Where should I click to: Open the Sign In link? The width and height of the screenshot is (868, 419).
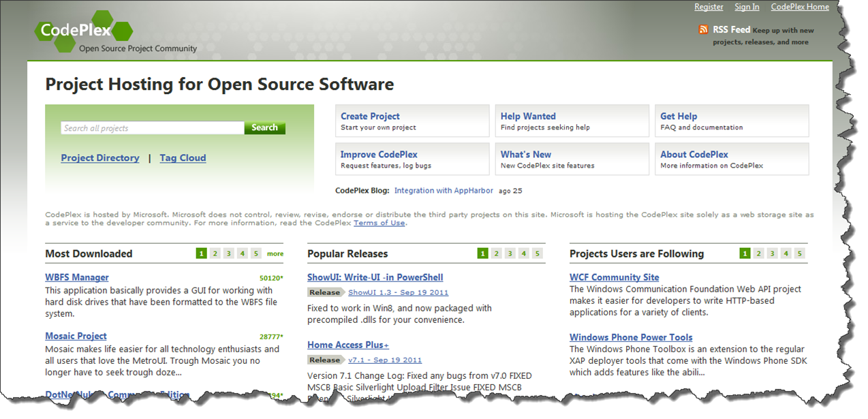[747, 7]
